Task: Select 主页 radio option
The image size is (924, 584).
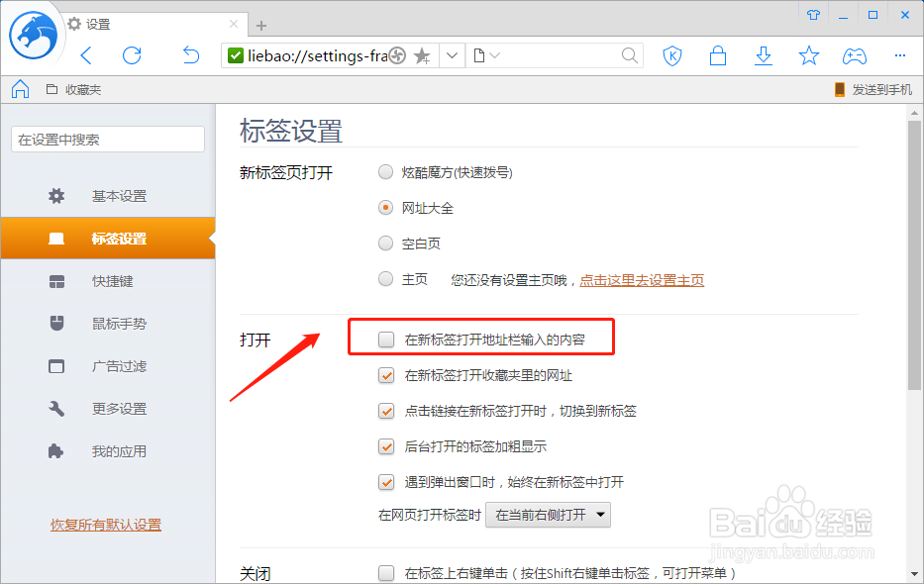Action: click(385, 278)
